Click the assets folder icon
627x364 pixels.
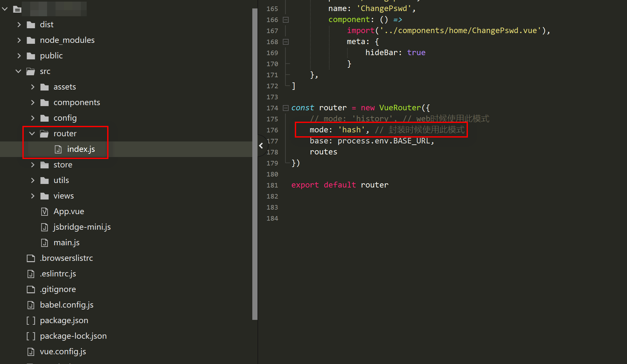tap(44, 87)
